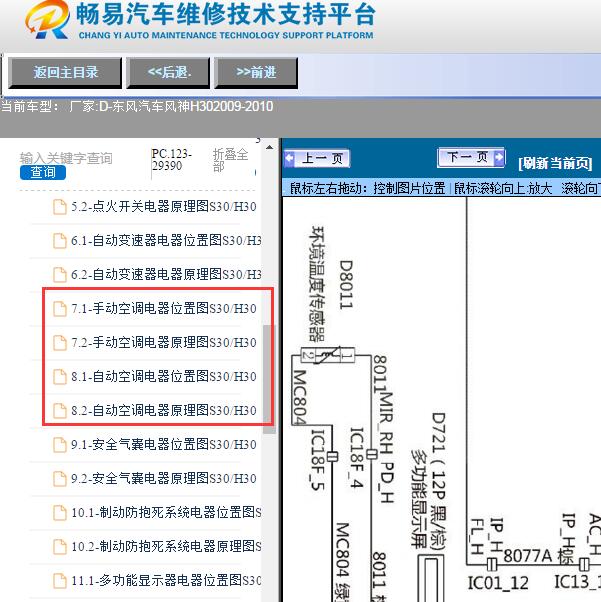Click the 返回主目录 button
This screenshot has width=601, height=602.
(x=65, y=73)
